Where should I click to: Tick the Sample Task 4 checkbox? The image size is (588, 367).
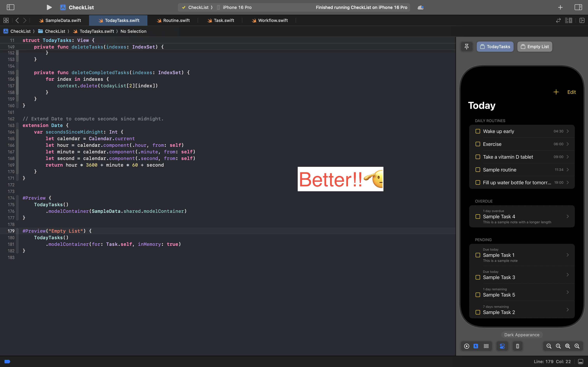(x=478, y=217)
